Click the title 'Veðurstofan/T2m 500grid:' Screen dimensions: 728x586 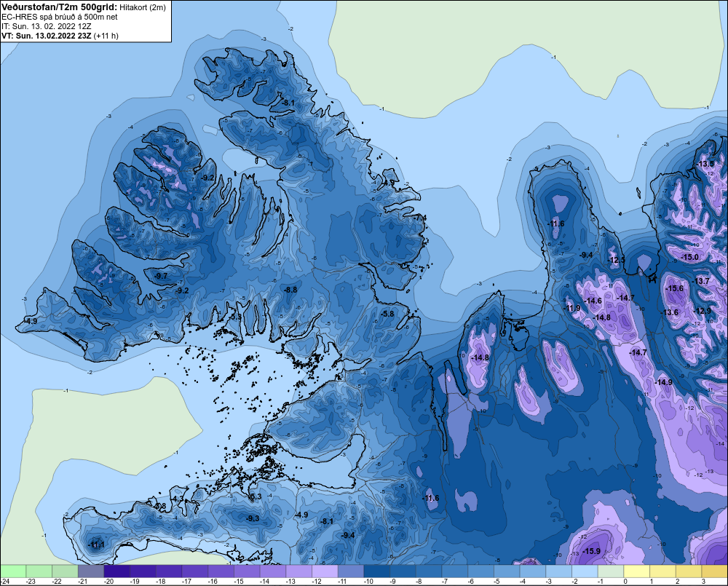coord(60,7)
